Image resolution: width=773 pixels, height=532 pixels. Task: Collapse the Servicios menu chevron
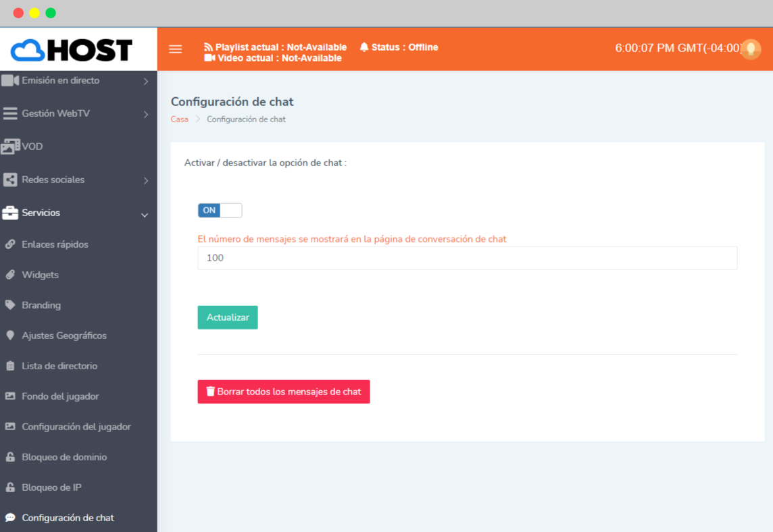145,215
